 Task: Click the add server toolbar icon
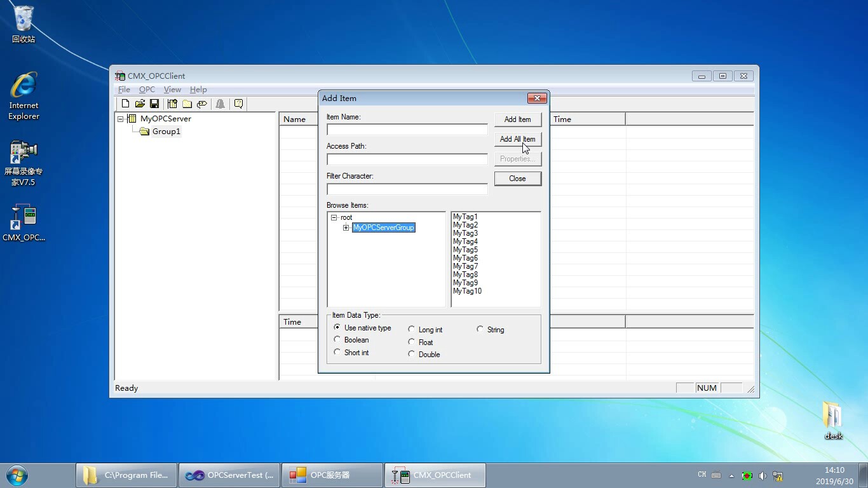click(x=172, y=104)
